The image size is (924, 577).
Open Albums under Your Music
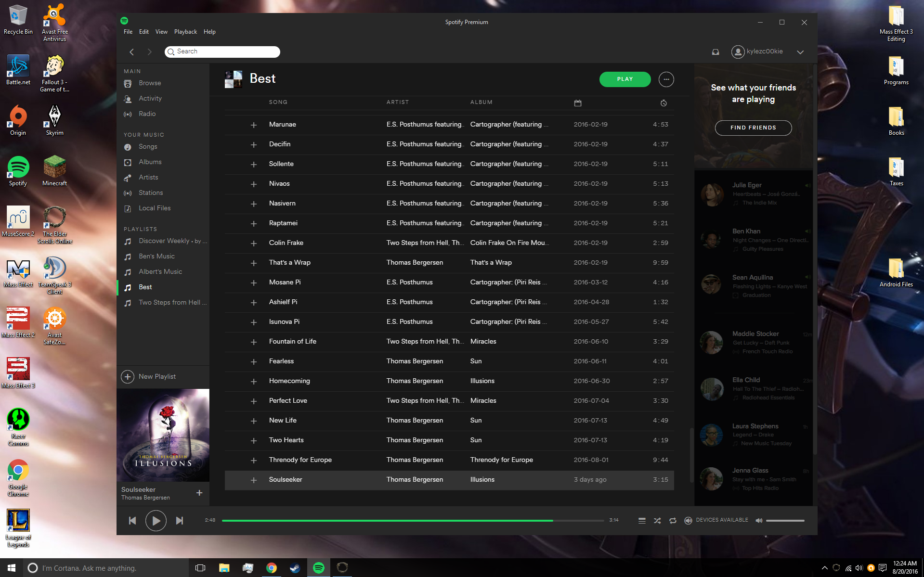[150, 162]
